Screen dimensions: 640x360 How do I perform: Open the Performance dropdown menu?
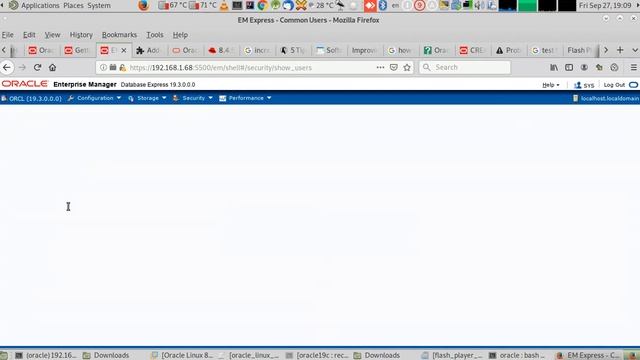pyautogui.click(x=245, y=98)
